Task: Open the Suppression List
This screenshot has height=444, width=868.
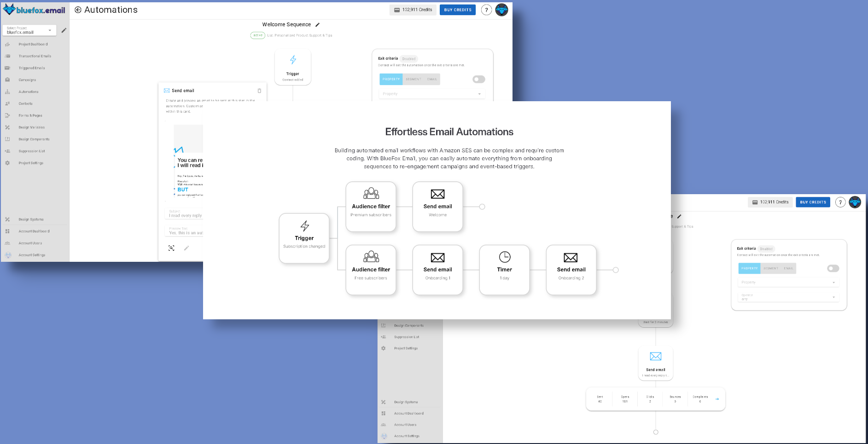Action: (x=31, y=151)
